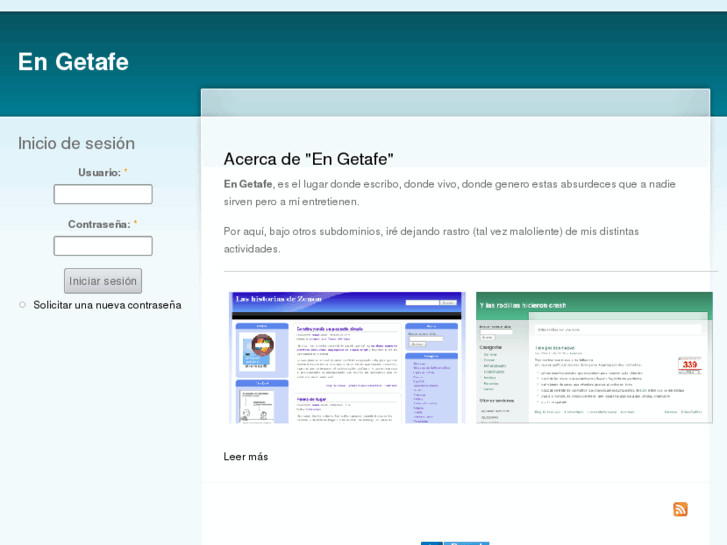Select the Inicio de sesión heading
This screenshot has height=545, width=727.
tap(77, 143)
